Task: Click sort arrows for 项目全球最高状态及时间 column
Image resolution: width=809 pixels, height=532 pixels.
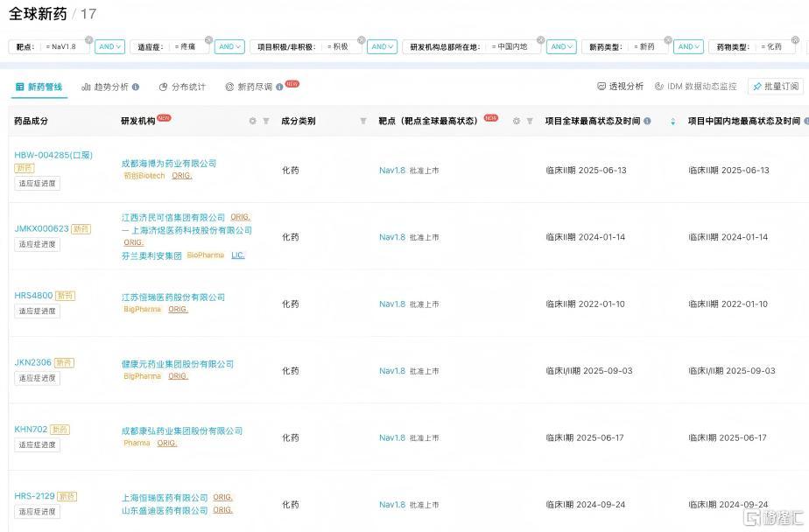Action: coord(672,122)
